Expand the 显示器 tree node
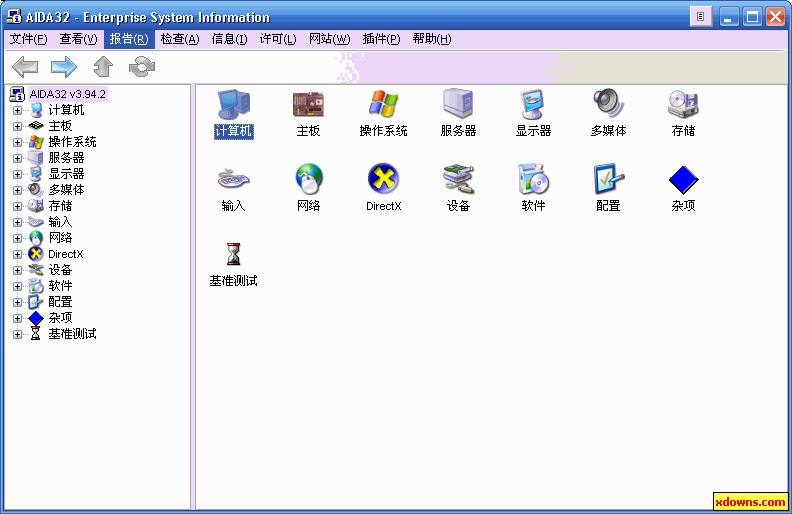 [17, 174]
